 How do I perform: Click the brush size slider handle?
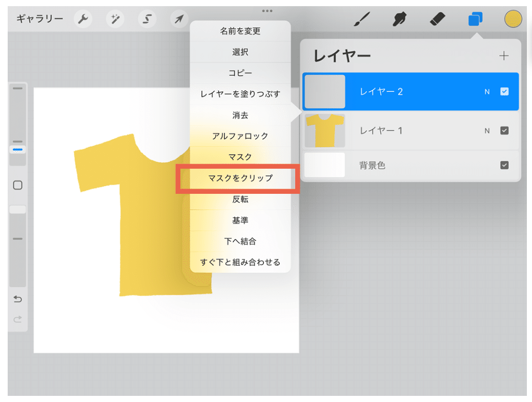pos(17,149)
